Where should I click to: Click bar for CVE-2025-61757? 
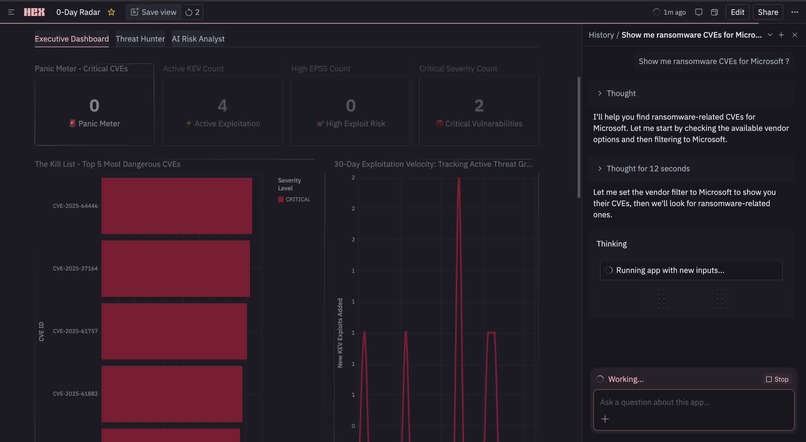pyautogui.click(x=174, y=331)
